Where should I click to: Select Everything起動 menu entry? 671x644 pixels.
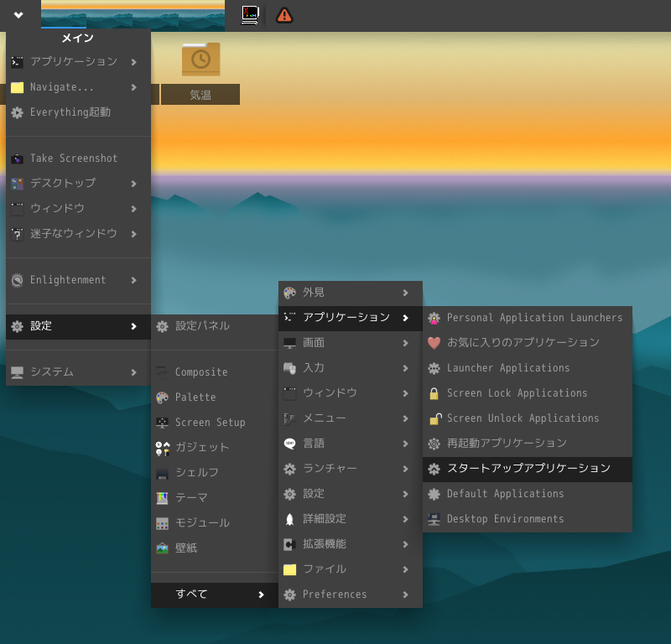[x=78, y=112]
